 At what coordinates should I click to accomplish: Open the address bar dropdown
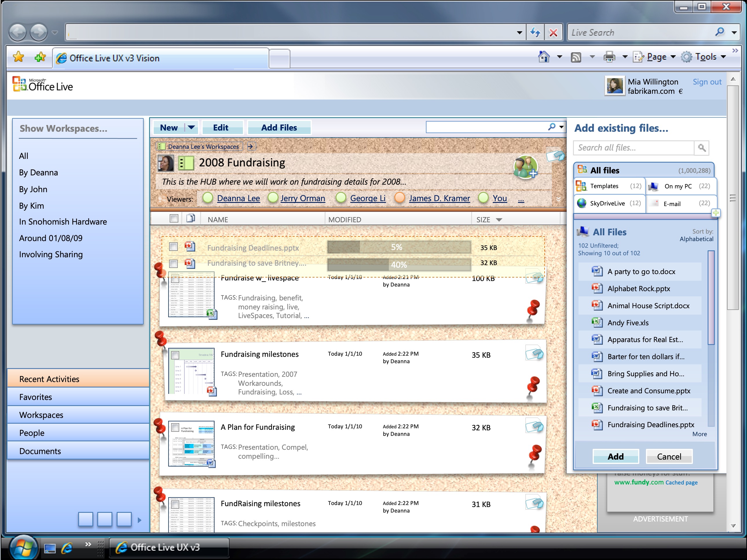[x=519, y=33]
